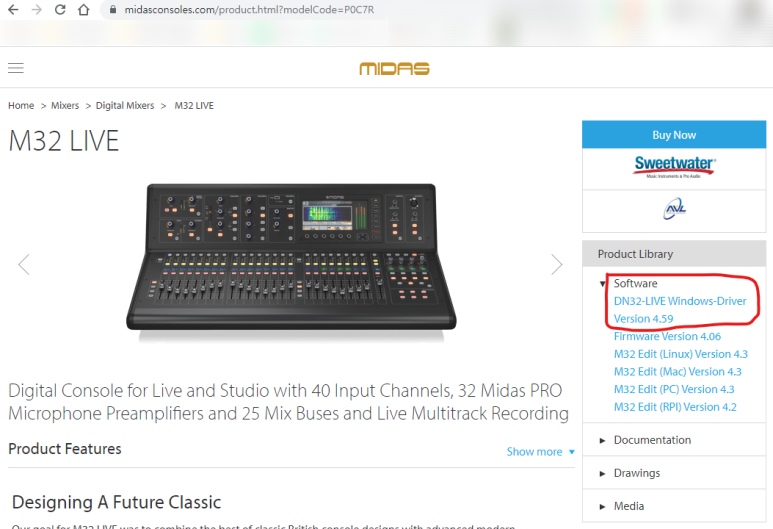773x529 pixels.
Task: Show previous product image
Action: click(x=24, y=265)
